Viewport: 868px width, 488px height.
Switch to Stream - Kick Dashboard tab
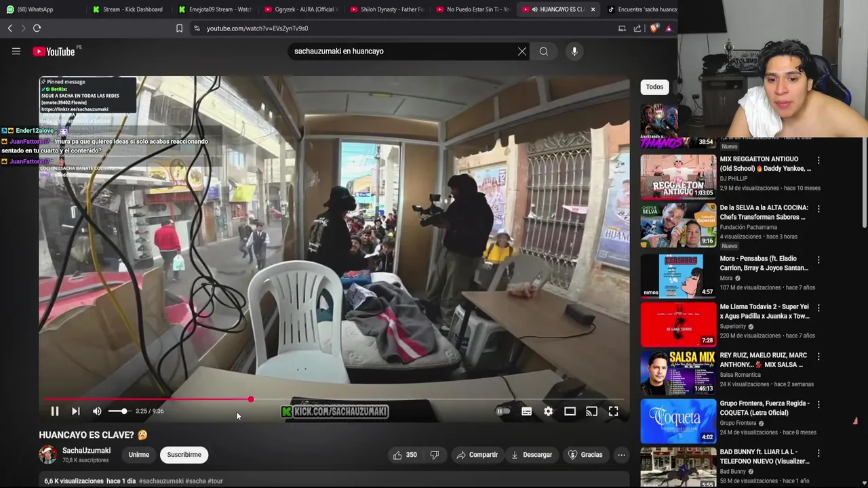click(129, 9)
